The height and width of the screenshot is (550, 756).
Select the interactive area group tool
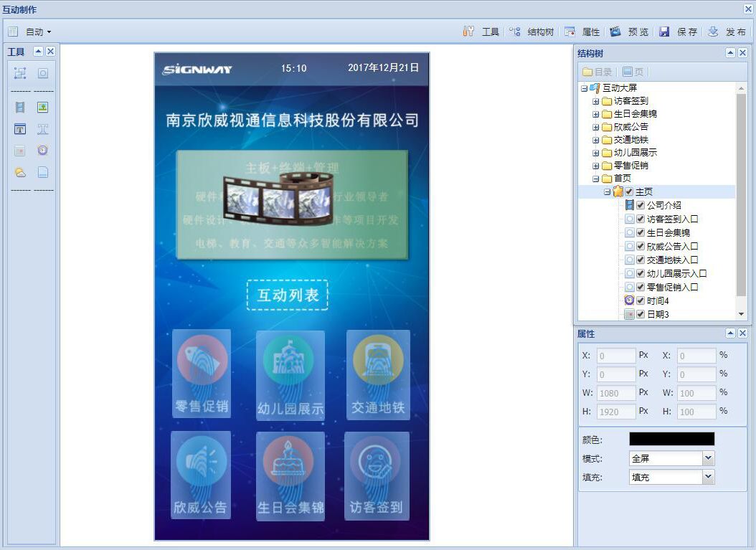[x=20, y=73]
